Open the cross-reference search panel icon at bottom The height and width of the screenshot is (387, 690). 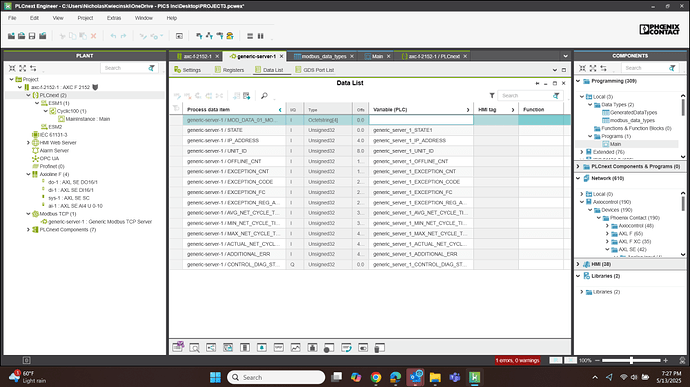pos(194,347)
